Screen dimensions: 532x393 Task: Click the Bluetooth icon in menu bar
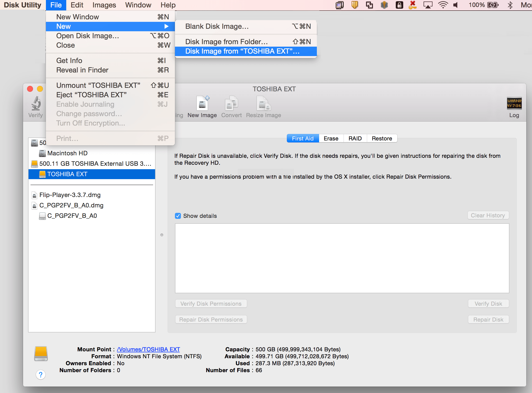[x=510, y=5]
